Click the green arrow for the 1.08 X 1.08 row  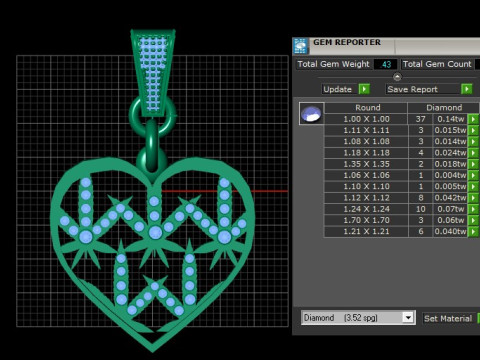473,142
